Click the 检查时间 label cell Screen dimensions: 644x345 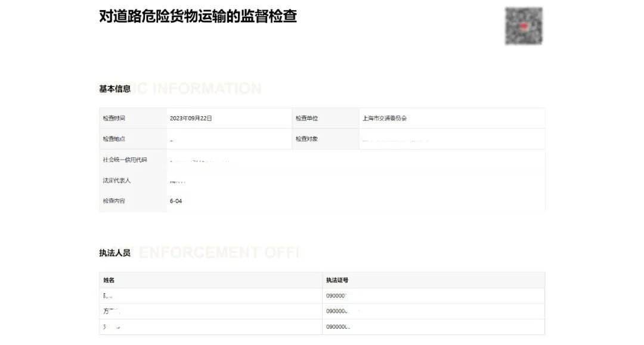tap(114, 118)
